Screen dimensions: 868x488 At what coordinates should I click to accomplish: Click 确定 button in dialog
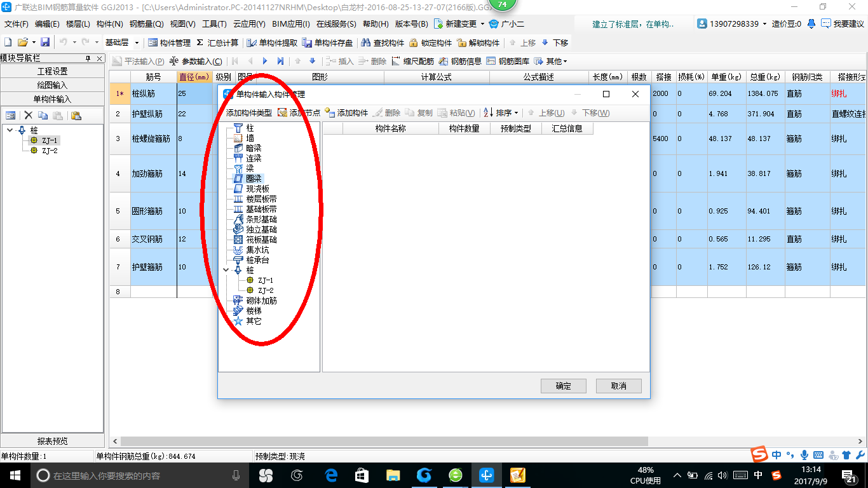pyautogui.click(x=563, y=386)
